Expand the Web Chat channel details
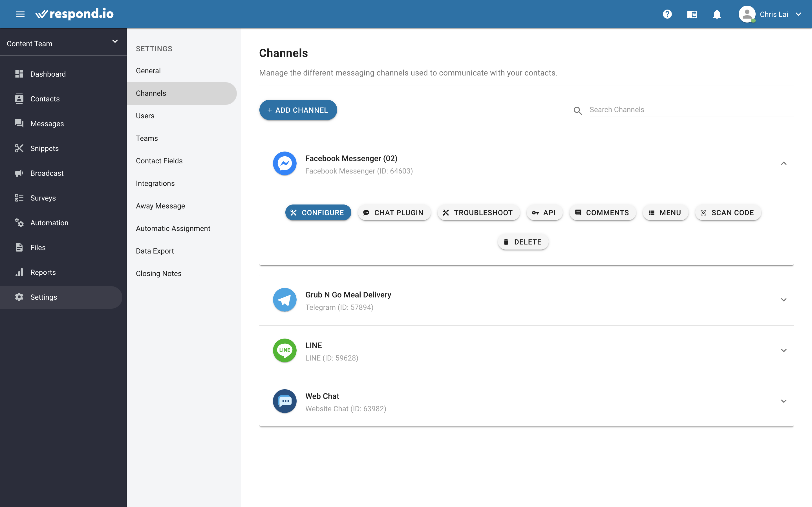The width and height of the screenshot is (812, 507). (783, 401)
